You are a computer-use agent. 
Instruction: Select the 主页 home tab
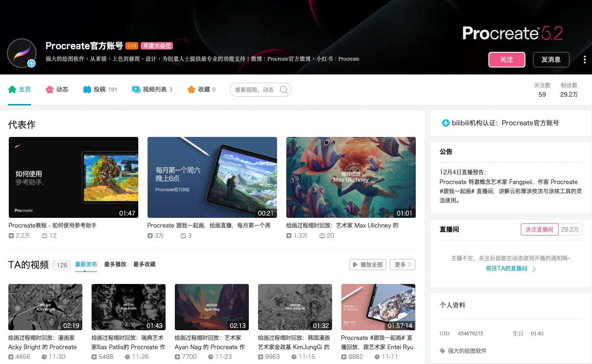pos(19,89)
